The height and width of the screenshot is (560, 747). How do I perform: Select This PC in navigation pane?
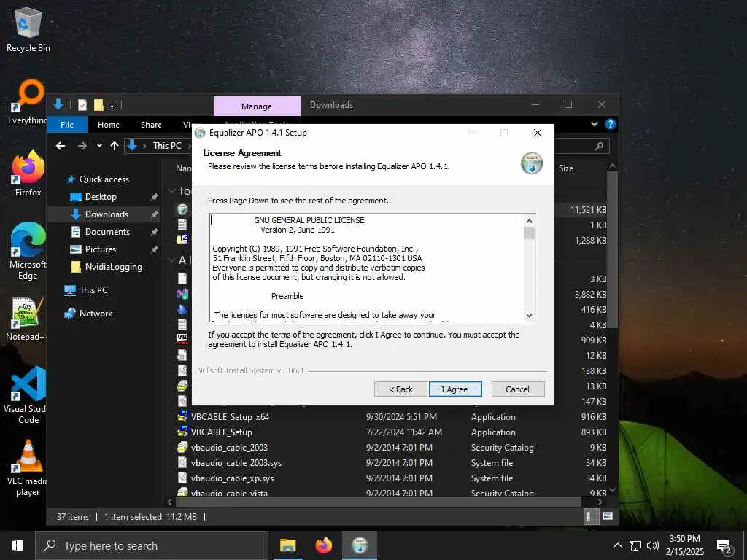pos(93,290)
